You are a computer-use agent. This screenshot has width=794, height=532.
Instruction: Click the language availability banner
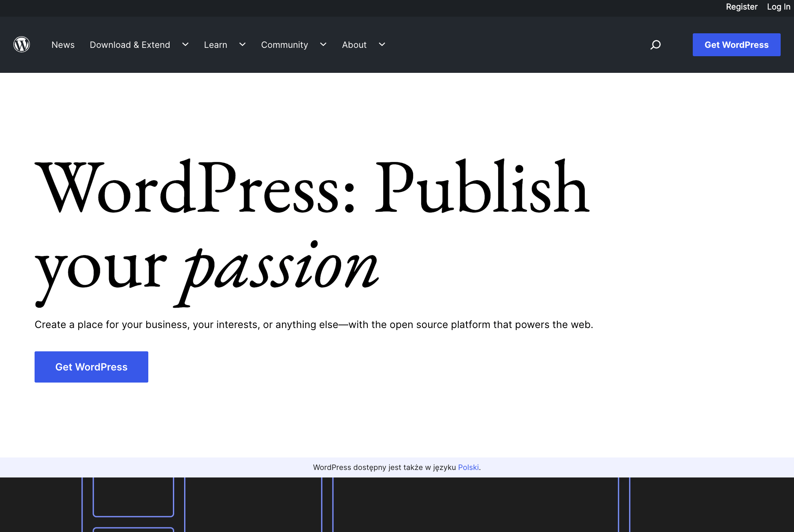[x=397, y=467]
